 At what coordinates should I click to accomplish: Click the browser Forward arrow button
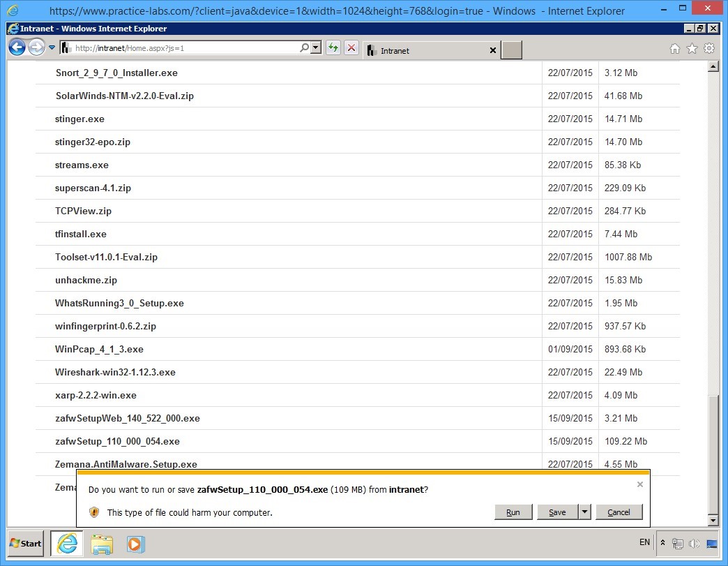(x=36, y=48)
